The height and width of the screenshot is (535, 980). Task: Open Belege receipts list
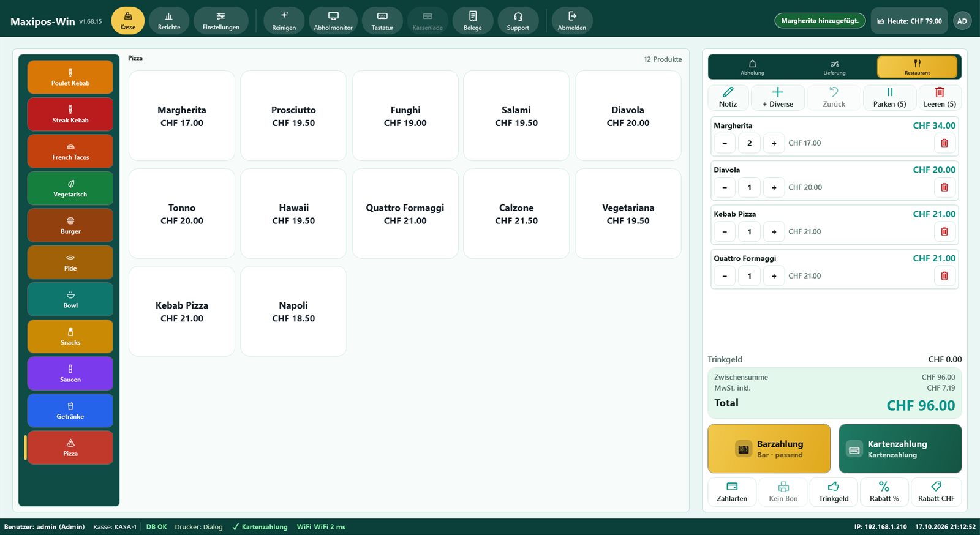click(x=473, y=21)
